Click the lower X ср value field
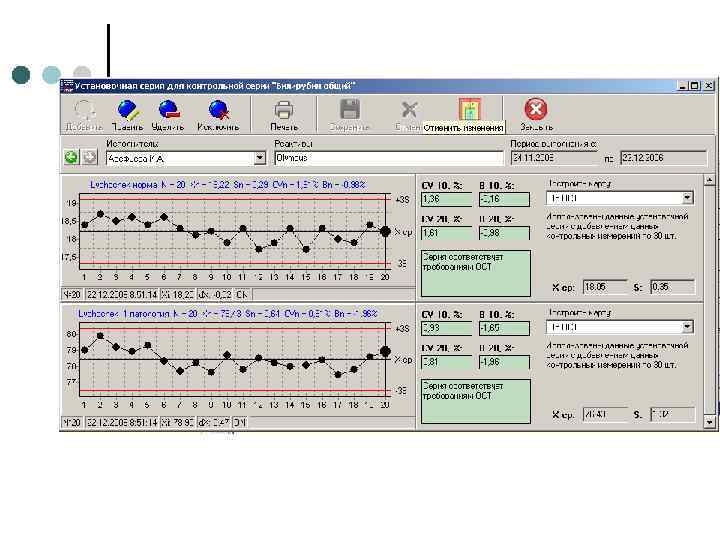720x540 pixels. (x=605, y=414)
